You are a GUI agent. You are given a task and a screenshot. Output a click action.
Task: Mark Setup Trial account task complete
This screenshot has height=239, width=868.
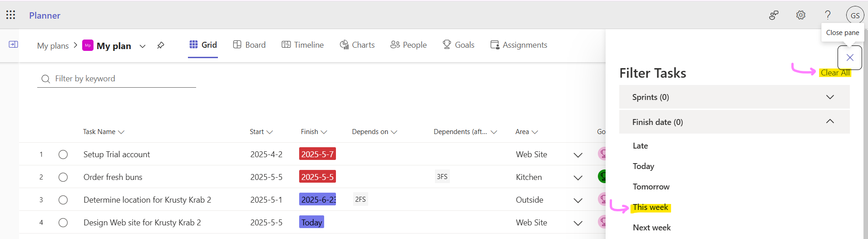click(63, 154)
